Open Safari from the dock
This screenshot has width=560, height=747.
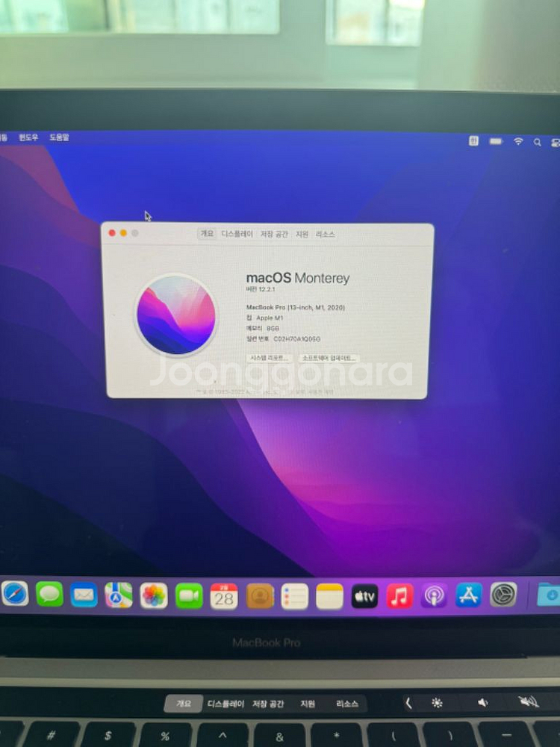(15, 594)
